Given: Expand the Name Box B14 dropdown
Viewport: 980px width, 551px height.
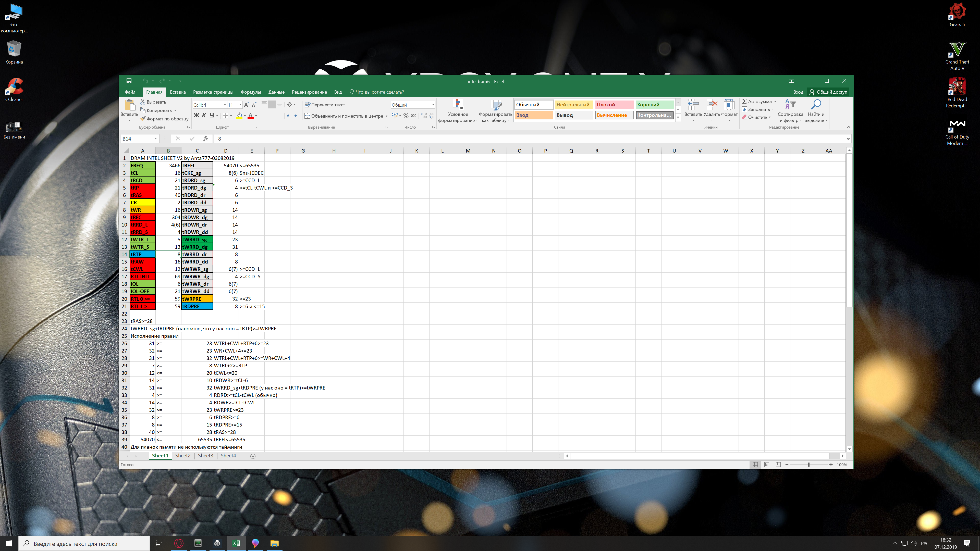Looking at the screenshot, I should 156,139.
